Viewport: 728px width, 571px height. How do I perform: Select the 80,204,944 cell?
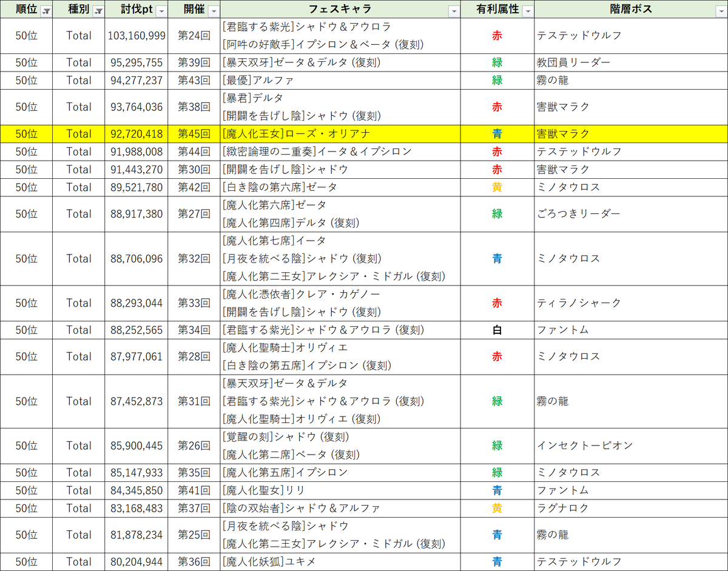(136, 561)
